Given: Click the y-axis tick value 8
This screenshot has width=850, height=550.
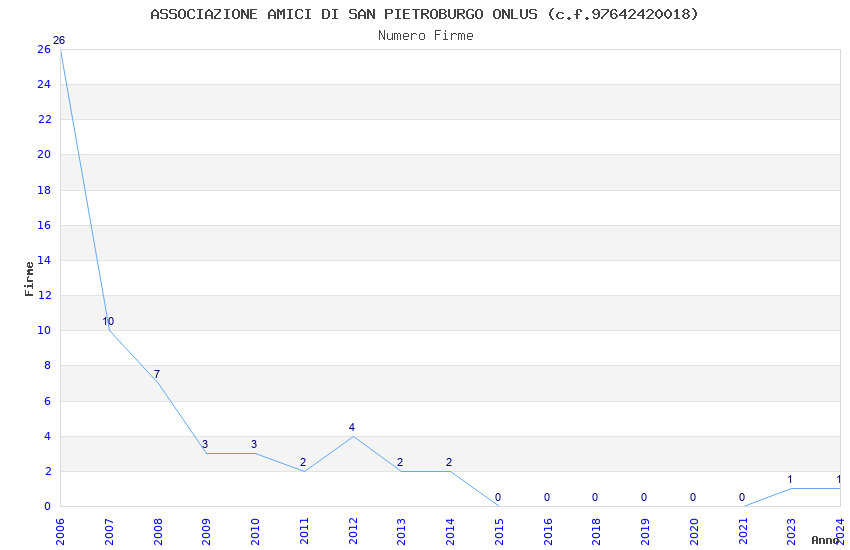Looking at the screenshot, I should [x=47, y=365].
